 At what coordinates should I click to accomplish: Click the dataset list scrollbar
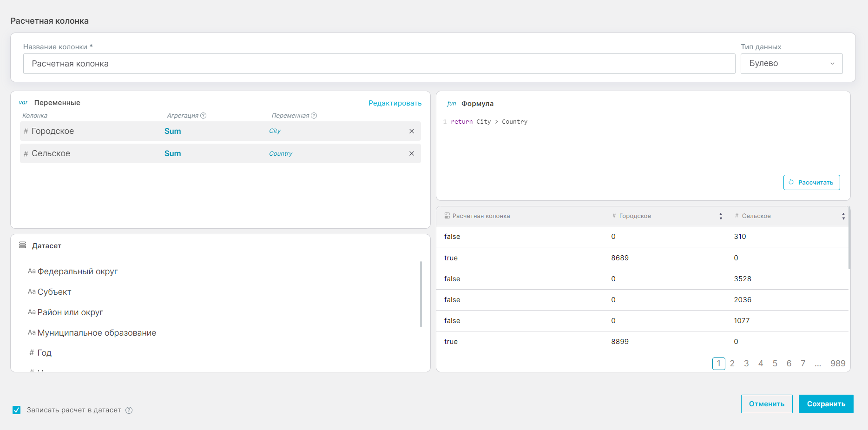tap(421, 294)
